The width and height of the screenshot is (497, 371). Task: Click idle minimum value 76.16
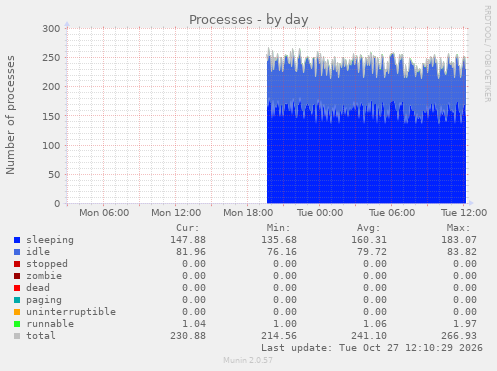(282, 252)
